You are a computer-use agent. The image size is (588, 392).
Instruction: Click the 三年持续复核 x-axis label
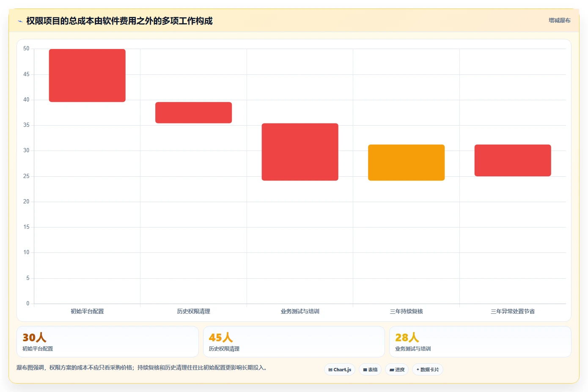[406, 311]
